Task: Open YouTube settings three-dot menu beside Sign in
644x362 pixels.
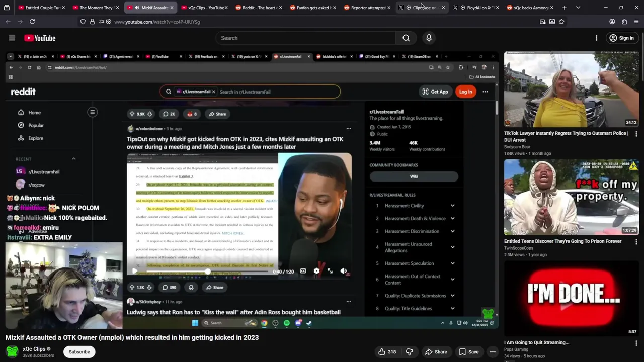Action: click(596, 38)
